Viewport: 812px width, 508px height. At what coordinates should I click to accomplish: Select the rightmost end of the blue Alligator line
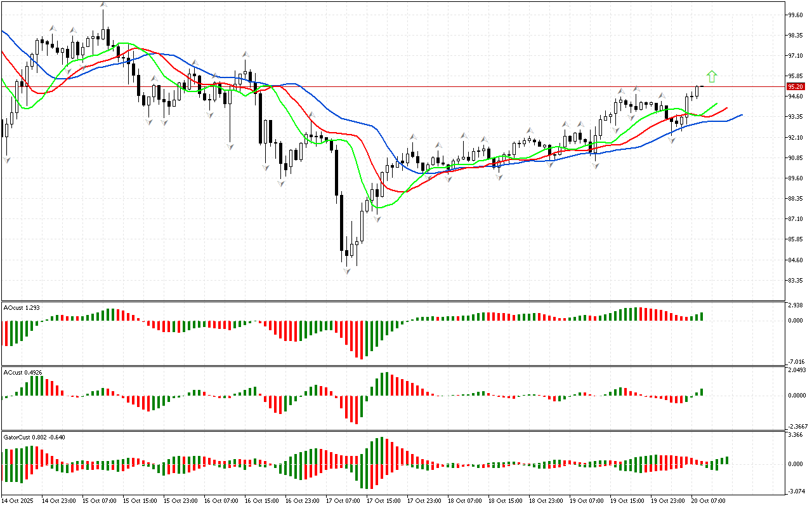point(742,115)
